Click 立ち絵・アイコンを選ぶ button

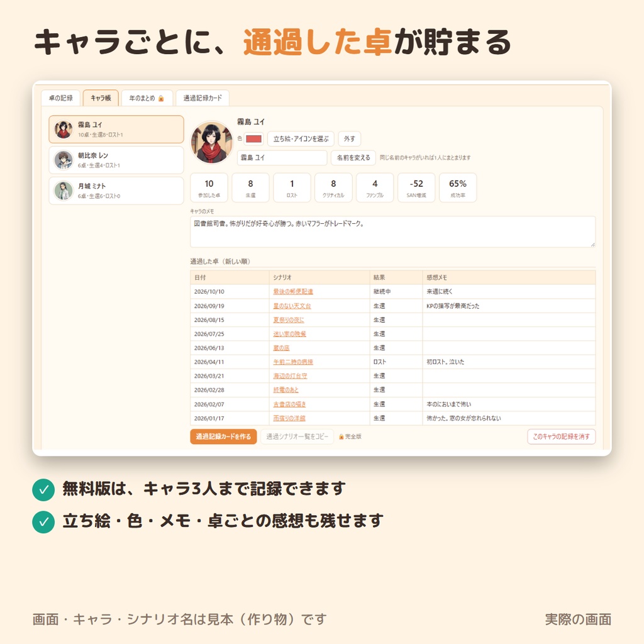point(301,139)
